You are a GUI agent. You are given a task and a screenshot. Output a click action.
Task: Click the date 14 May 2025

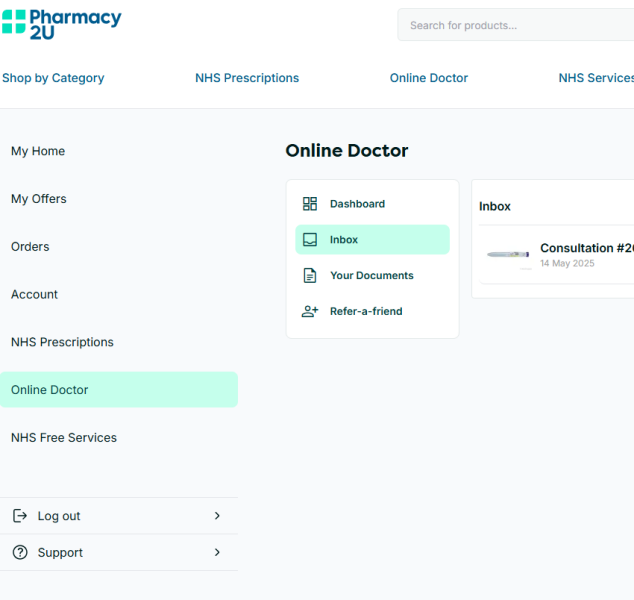(567, 263)
